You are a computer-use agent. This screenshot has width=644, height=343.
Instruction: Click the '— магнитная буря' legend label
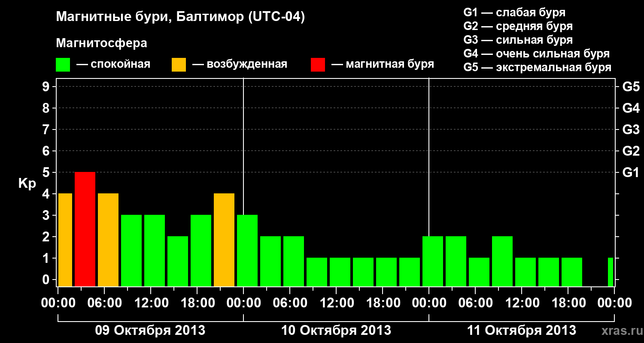click(383, 65)
